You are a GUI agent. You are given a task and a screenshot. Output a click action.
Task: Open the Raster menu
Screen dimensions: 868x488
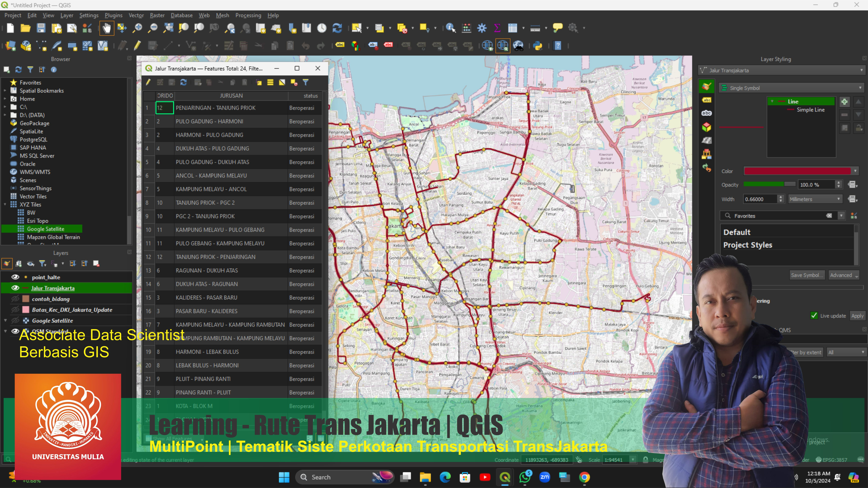[x=157, y=15]
